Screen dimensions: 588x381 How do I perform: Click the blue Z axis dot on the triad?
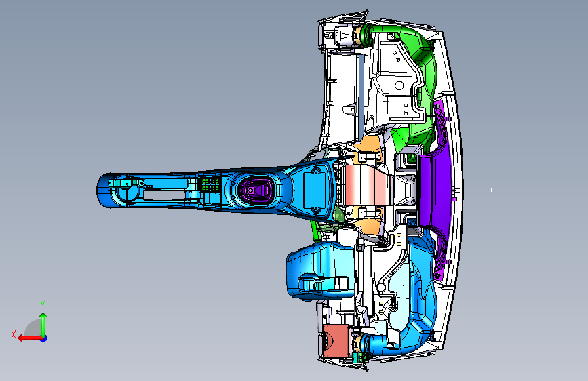44,338
